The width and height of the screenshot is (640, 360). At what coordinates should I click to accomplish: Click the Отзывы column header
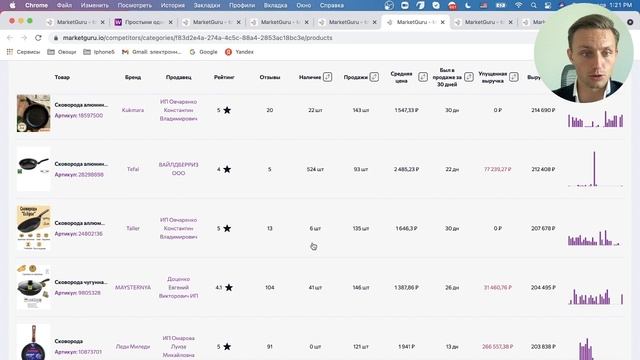click(x=270, y=77)
